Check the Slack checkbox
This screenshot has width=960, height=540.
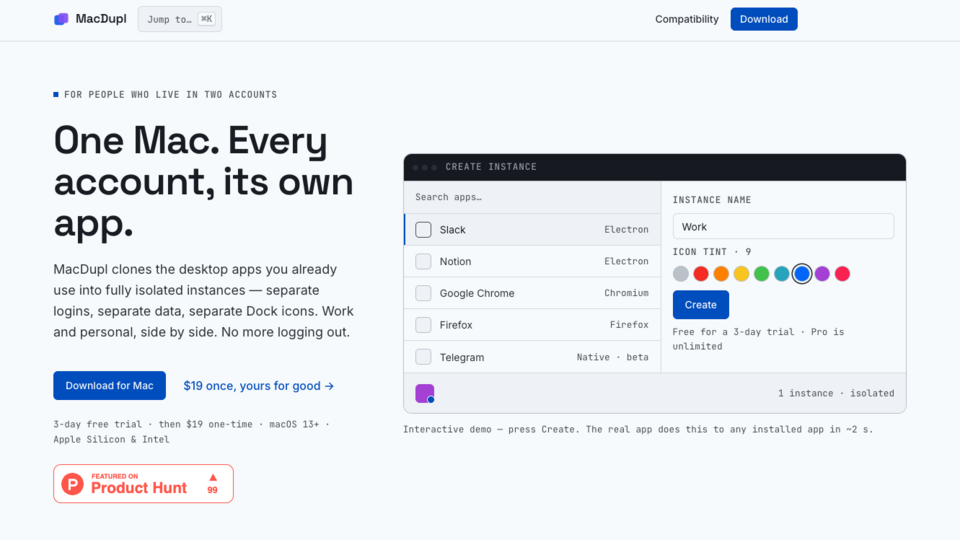click(423, 230)
